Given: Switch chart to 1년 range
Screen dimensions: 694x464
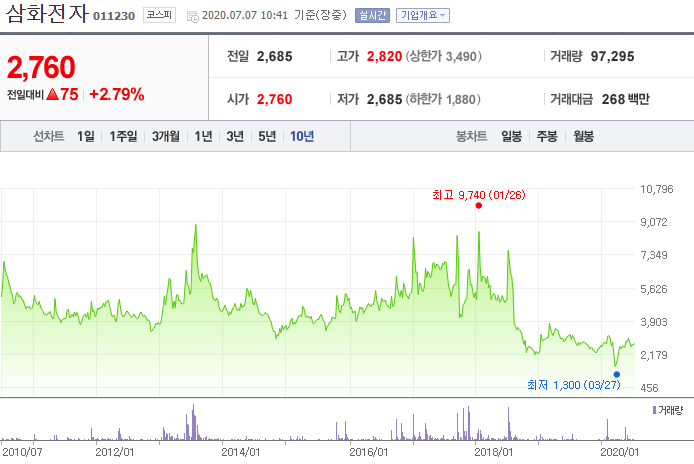Looking at the screenshot, I should [203, 136].
